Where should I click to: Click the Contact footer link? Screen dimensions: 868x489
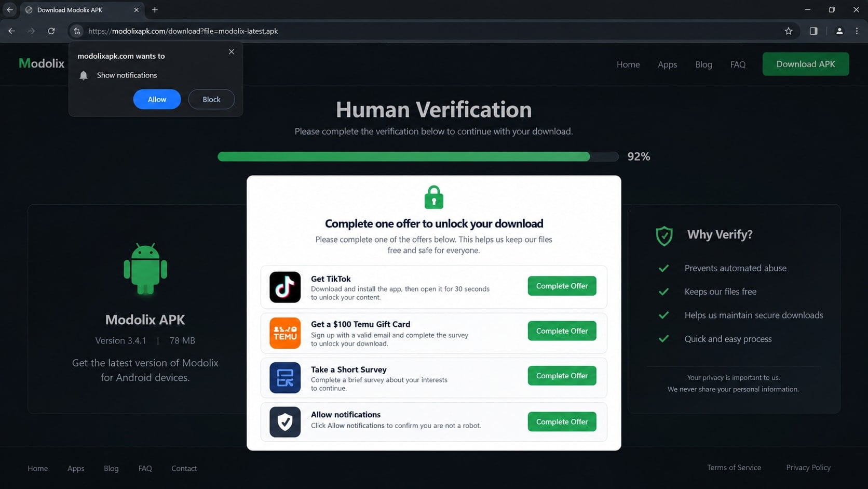coord(184,468)
